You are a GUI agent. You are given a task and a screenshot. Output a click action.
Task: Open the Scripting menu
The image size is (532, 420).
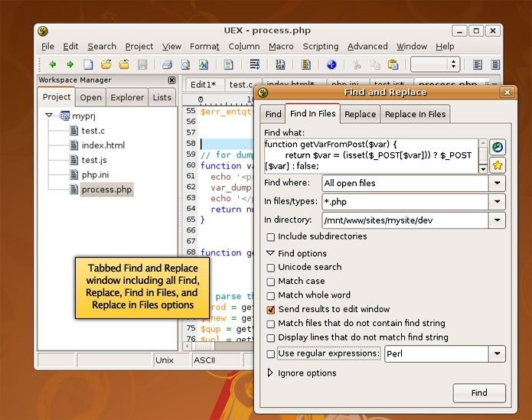tap(320, 47)
